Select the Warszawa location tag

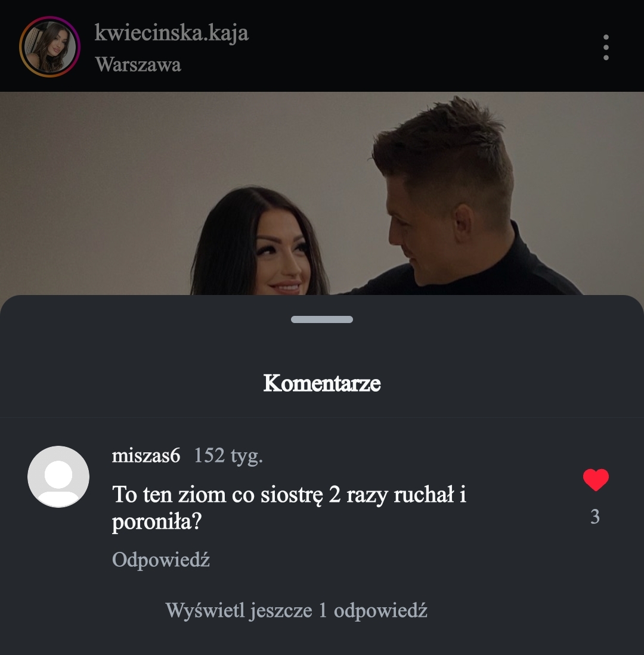pos(138,64)
